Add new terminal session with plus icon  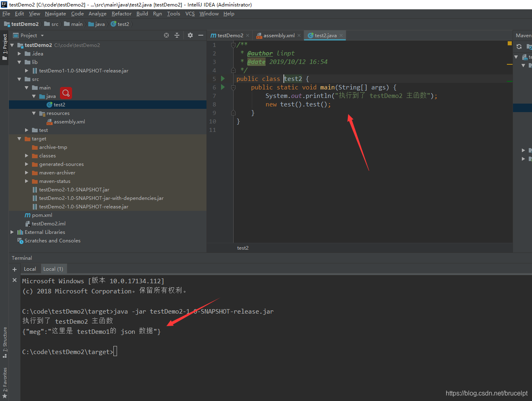pos(15,269)
